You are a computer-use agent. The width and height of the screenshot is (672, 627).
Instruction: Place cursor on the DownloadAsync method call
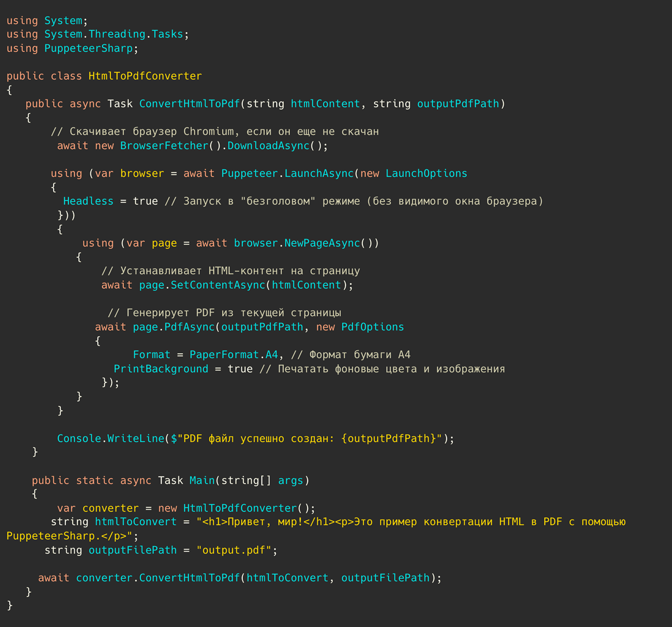268,146
